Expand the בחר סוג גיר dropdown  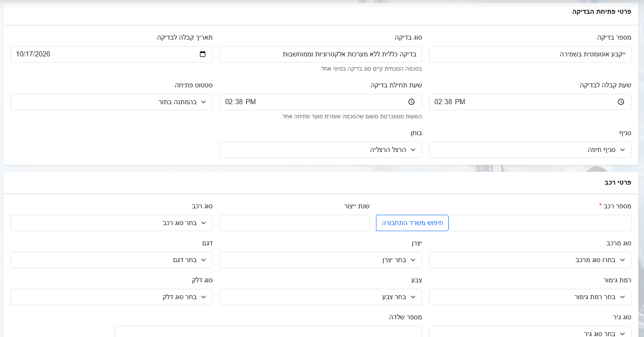[530, 331]
